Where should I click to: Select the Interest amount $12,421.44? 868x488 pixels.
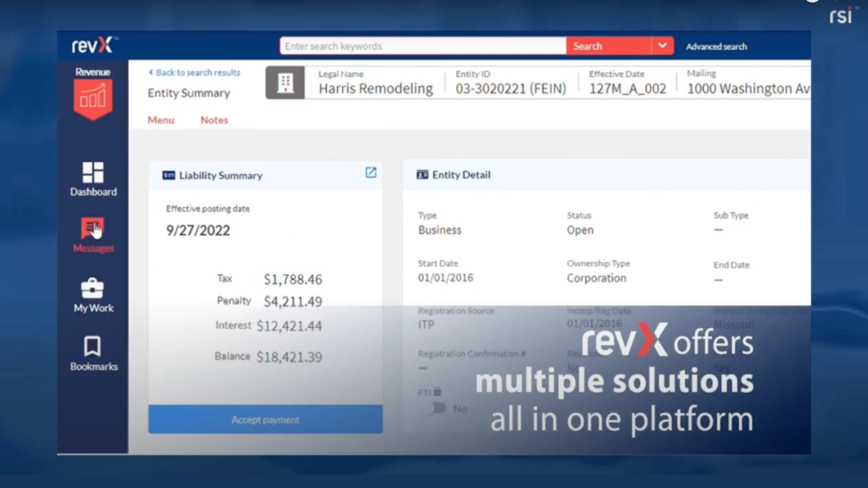click(289, 326)
